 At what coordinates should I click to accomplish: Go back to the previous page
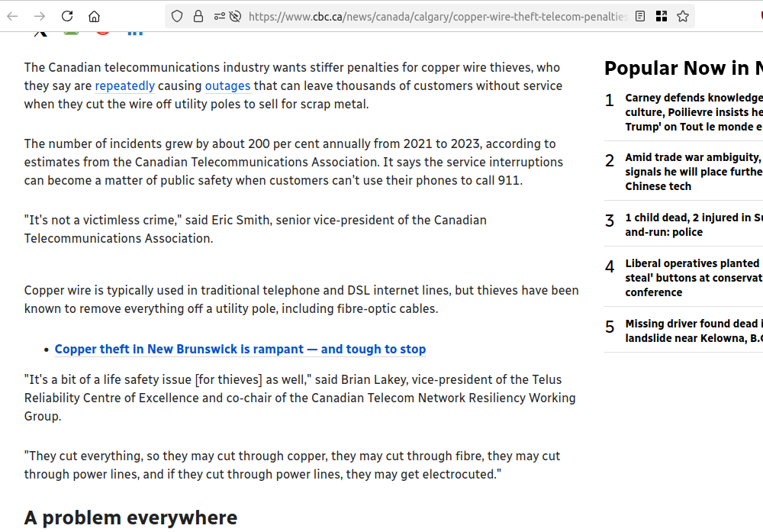pyautogui.click(x=13, y=17)
